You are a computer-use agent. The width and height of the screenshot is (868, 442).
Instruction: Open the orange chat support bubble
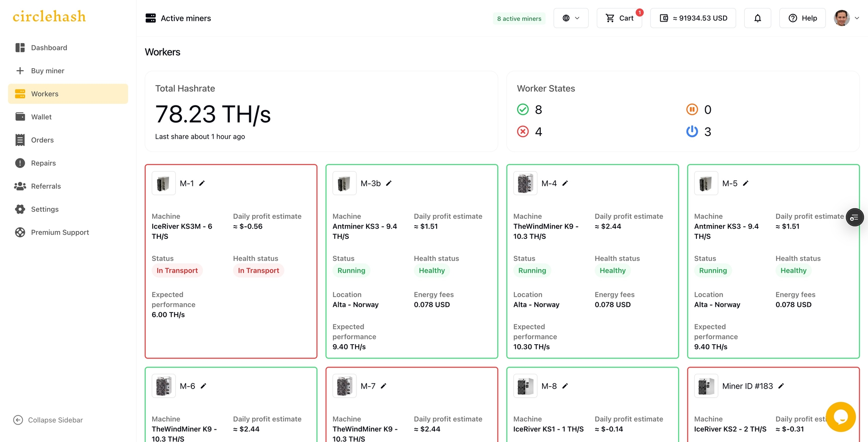click(840, 417)
